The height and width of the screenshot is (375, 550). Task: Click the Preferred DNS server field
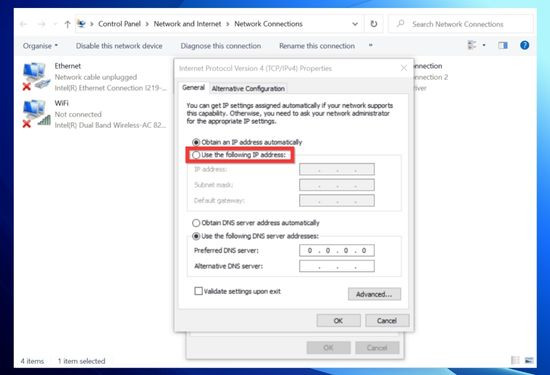337,250
